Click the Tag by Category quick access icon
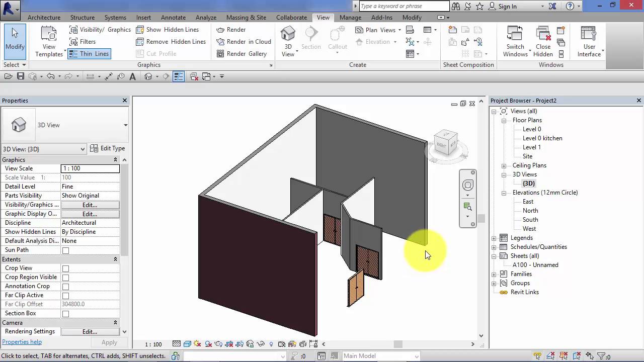The width and height of the screenshot is (644, 362). [x=121, y=76]
